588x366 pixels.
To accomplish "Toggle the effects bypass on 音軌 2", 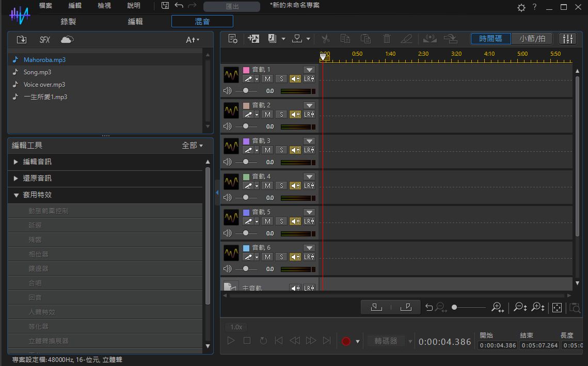I will pos(295,115).
